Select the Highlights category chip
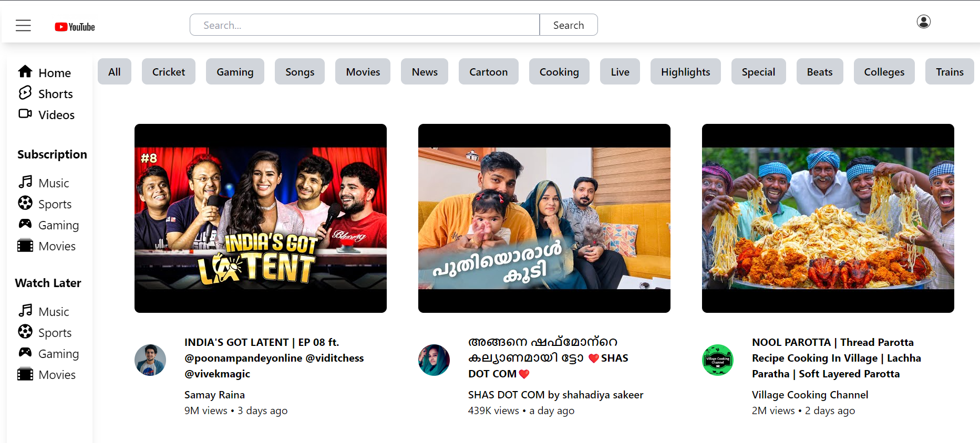The image size is (980, 443). (686, 71)
